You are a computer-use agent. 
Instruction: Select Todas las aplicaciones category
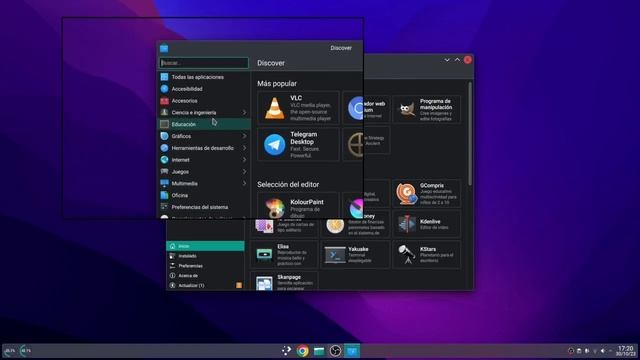pyautogui.click(x=204, y=77)
